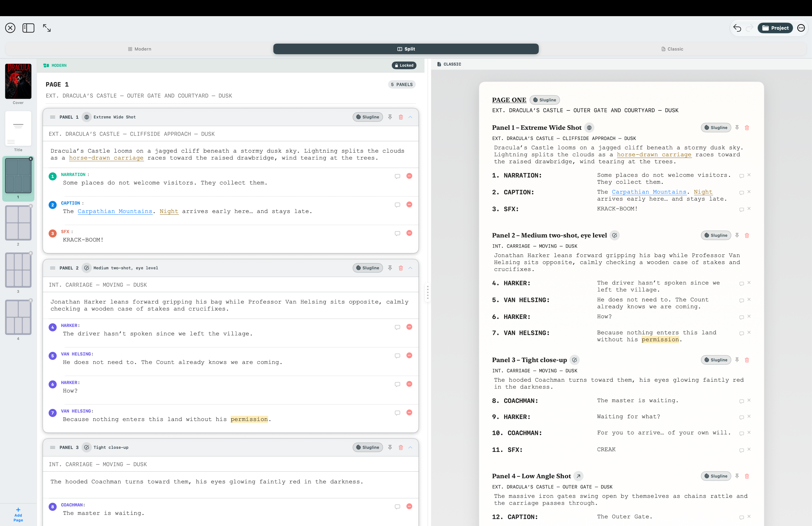The height and width of the screenshot is (526, 812).
Task: Select page 4 layout thumbnail
Action: 18,317
